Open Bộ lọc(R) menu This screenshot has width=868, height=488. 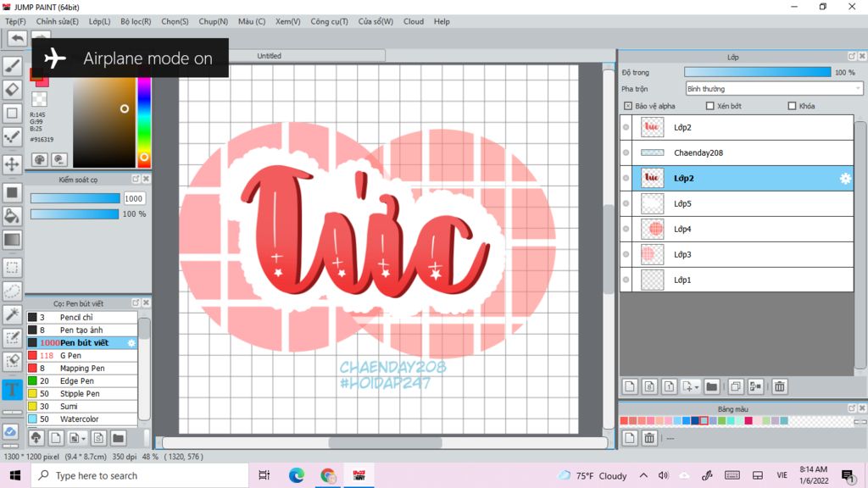click(x=136, y=21)
